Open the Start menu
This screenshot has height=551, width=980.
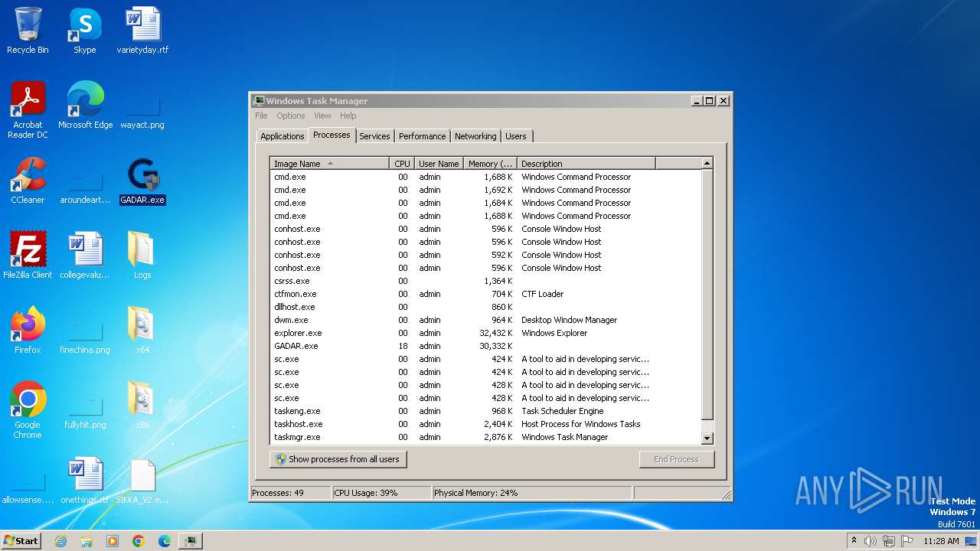pos(21,541)
